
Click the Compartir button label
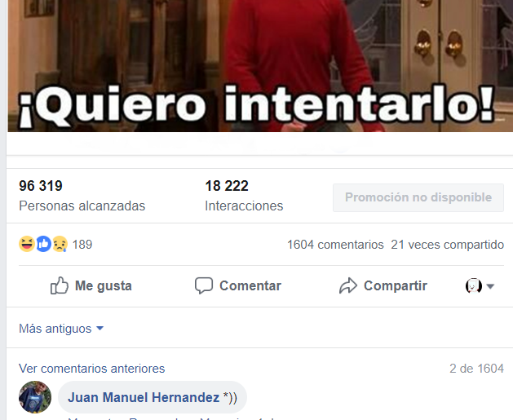[396, 285]
